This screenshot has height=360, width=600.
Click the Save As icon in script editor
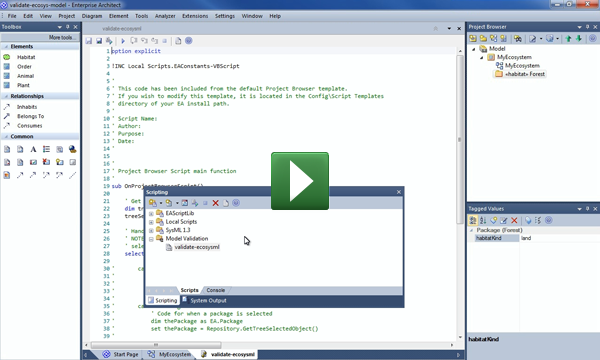[x=99, y=41]
